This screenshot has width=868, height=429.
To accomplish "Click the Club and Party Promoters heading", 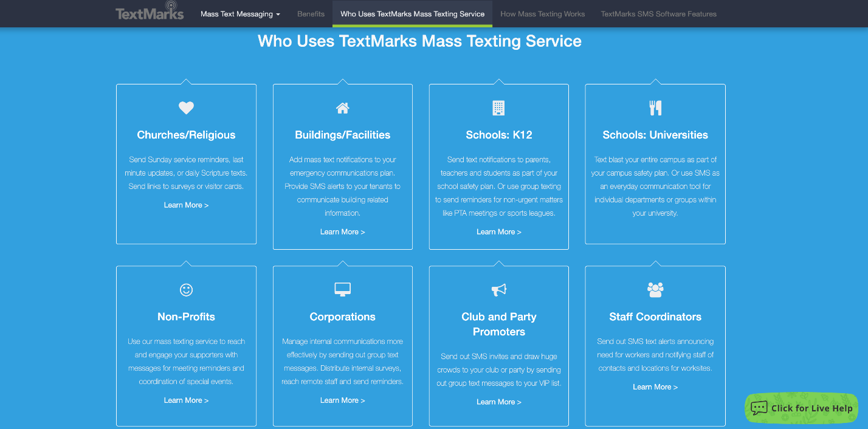I will [499, 324].
